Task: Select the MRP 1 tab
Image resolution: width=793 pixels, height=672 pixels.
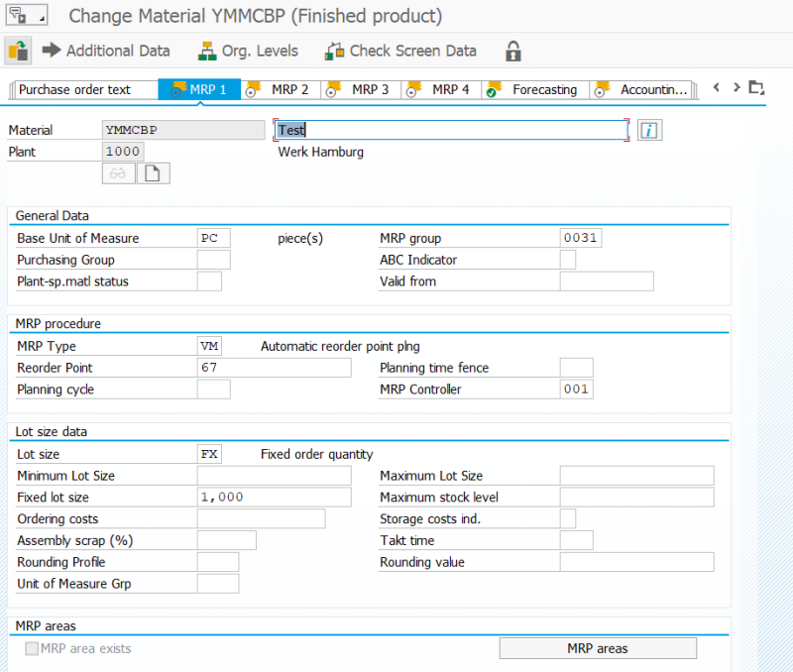Action: pos(199,89)
